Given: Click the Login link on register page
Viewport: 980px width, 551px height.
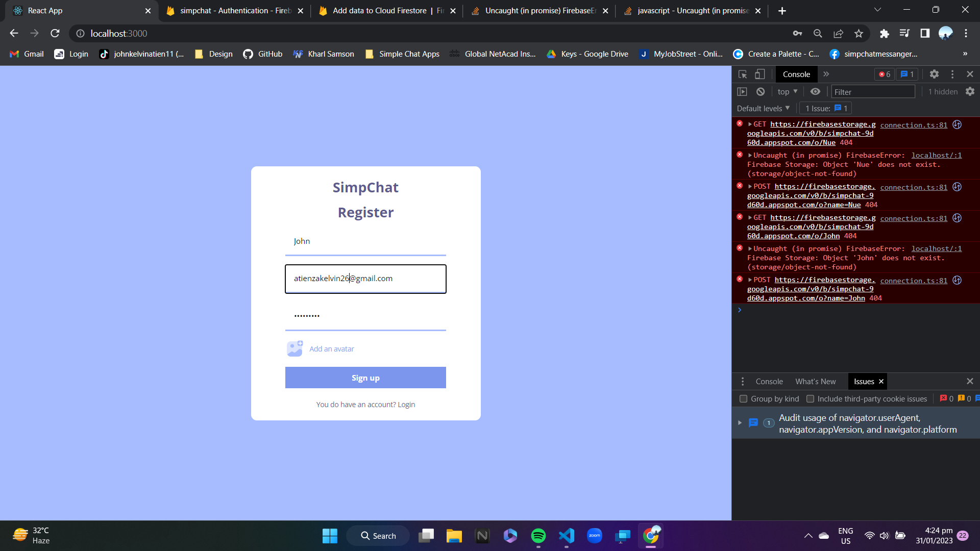Looking at the screenshot, I should pyautogui.click(x=406, y=405).
